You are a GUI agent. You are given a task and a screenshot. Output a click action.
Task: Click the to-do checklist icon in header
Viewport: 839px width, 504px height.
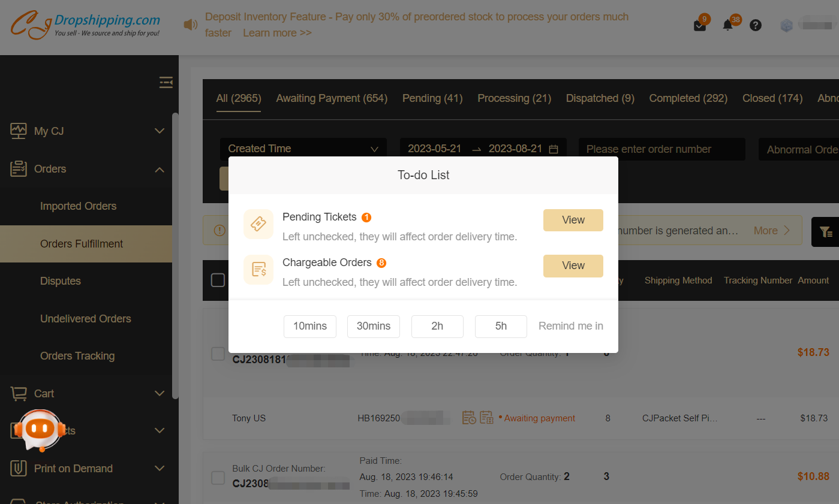tap(699, 25)
